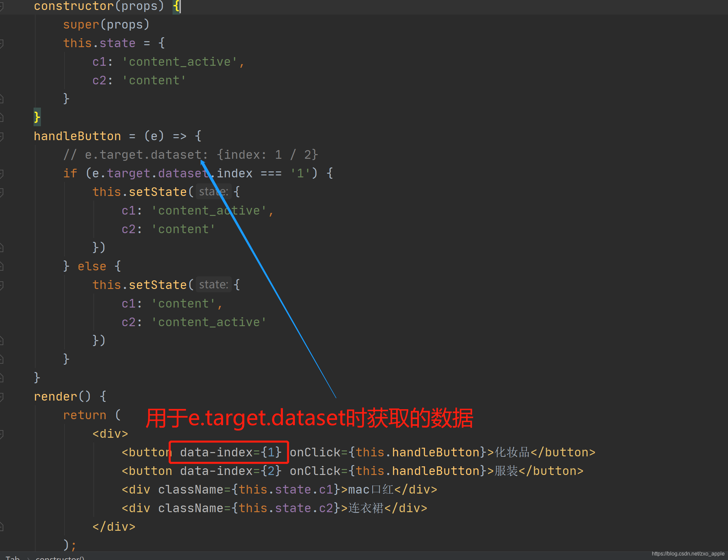Click the render() method name

[x=56, y=397]
